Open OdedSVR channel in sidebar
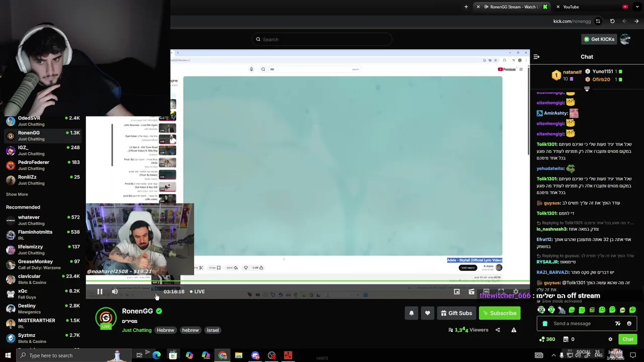The width and height of the screenshot is (644, 362). (43, 121)
